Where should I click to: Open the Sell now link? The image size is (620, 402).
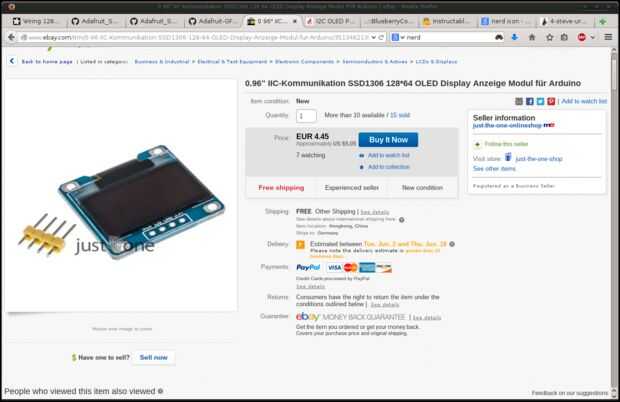pyautogui.click(x=153, y=357)
